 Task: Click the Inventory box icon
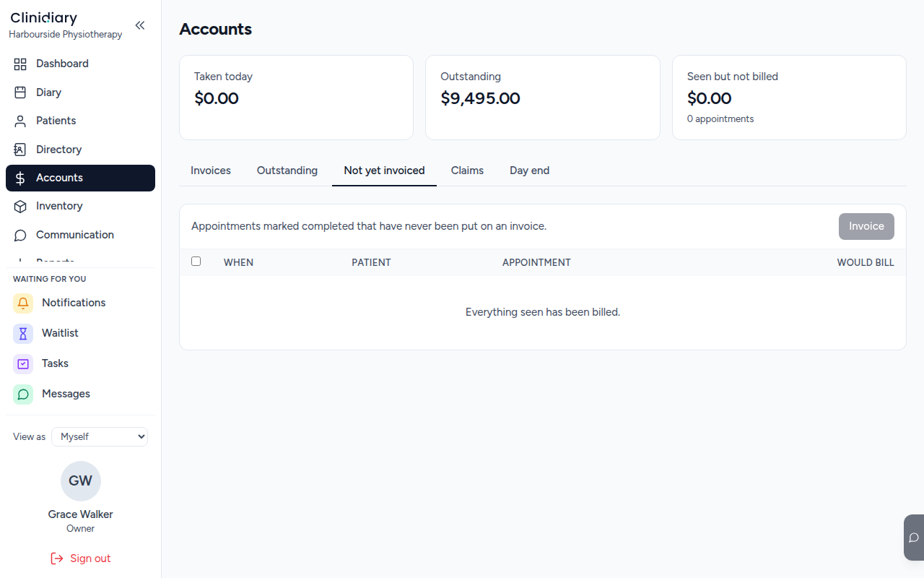click(20, 206)
